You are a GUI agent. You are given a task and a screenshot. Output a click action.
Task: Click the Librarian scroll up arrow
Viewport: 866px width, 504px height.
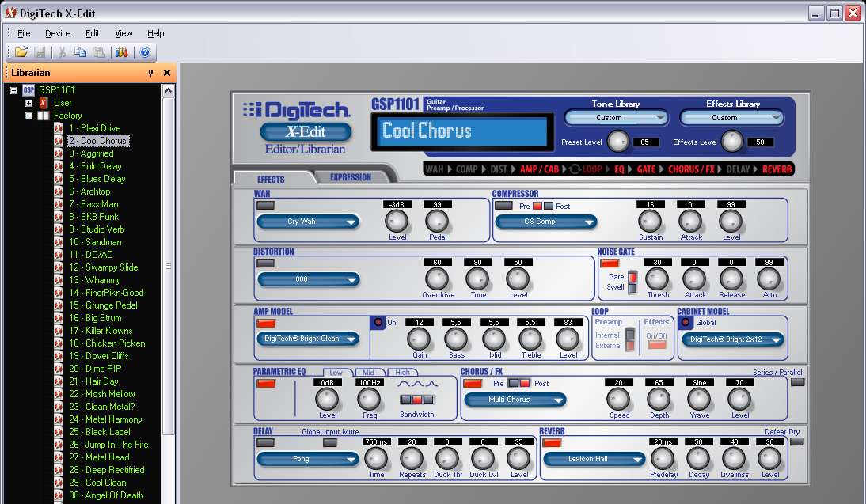pyautogui.click(x=169, y=90)
